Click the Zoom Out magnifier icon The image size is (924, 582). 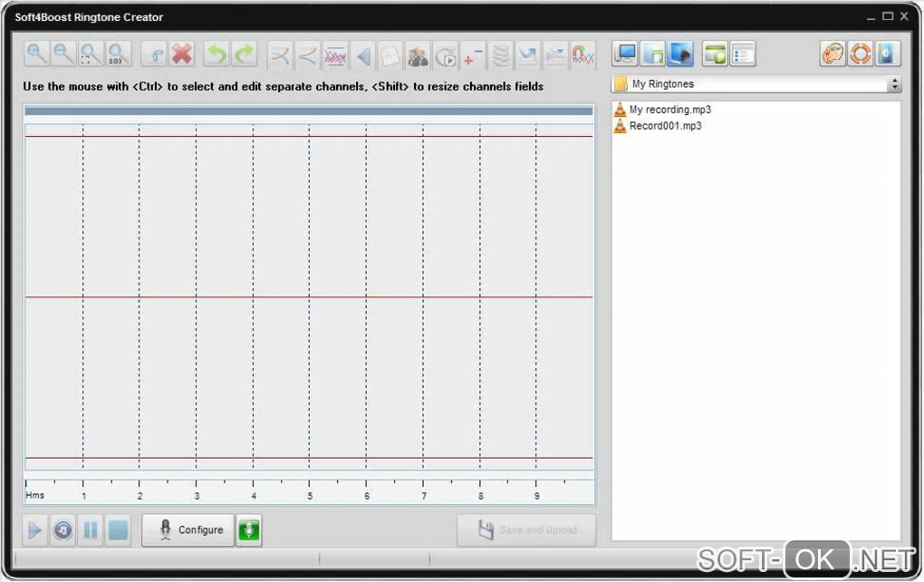(63, 54)
